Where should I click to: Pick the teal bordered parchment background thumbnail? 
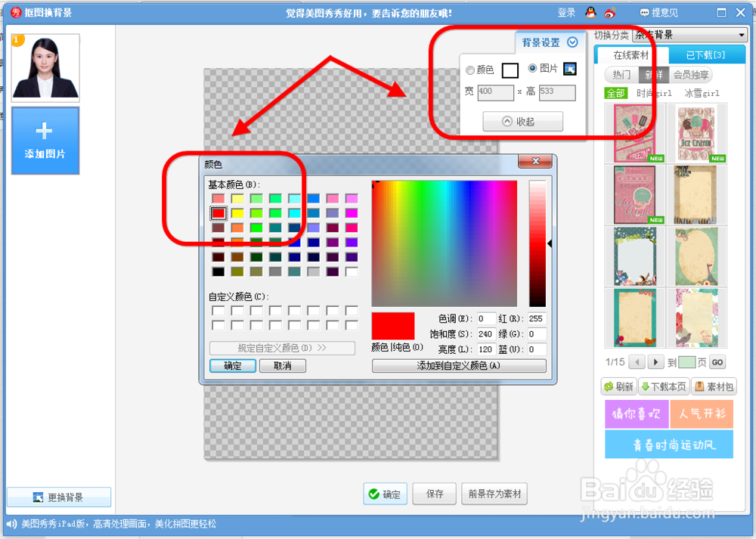(634, 318)
